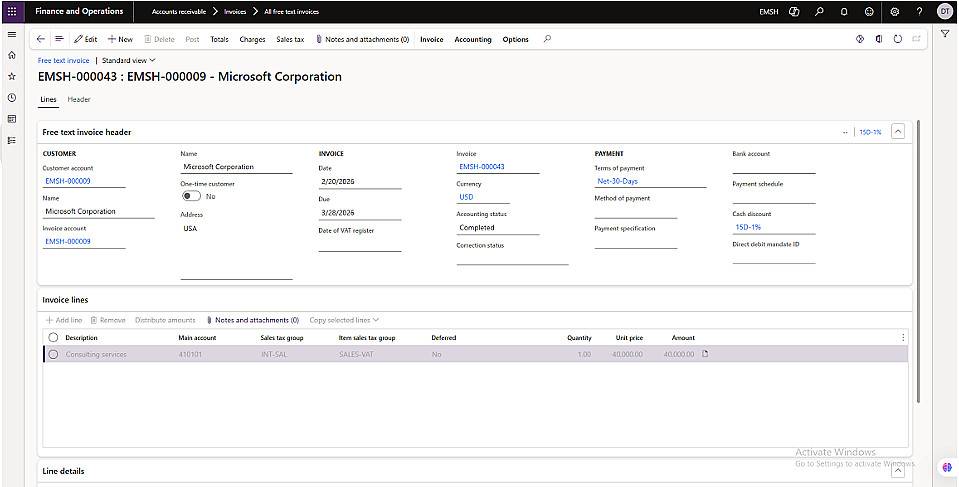Open the Accounting menu
The image size is (959, 487).
473,39
